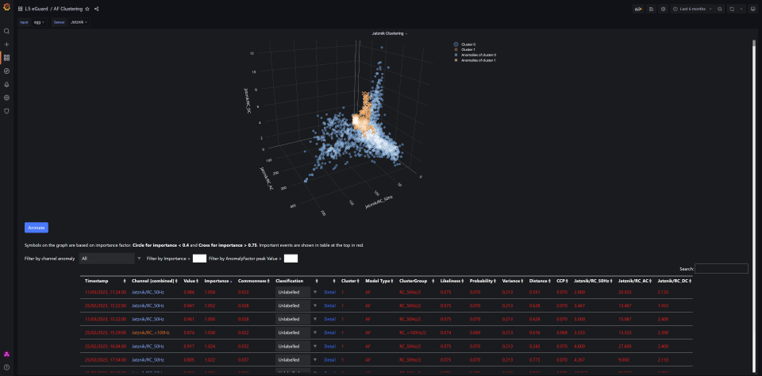This screenshot has height=376, width=762.
Task: Open Detail link in first table row
Action: [330, 292]
